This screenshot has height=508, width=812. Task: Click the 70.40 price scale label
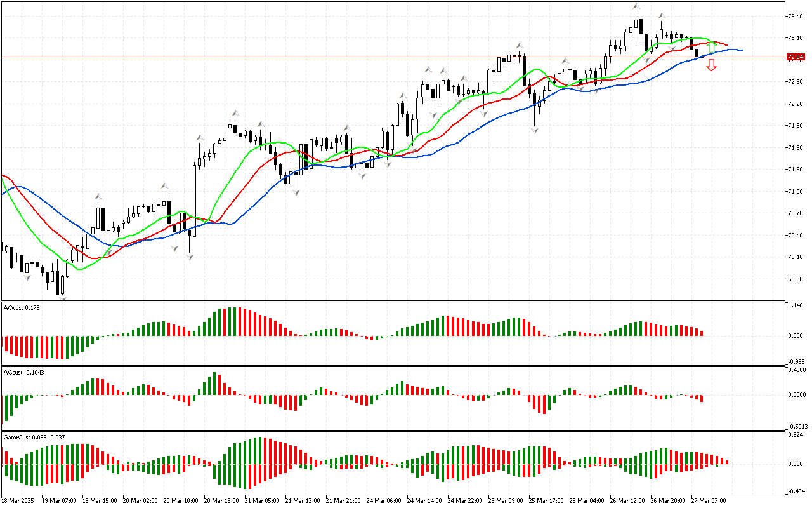795,236
